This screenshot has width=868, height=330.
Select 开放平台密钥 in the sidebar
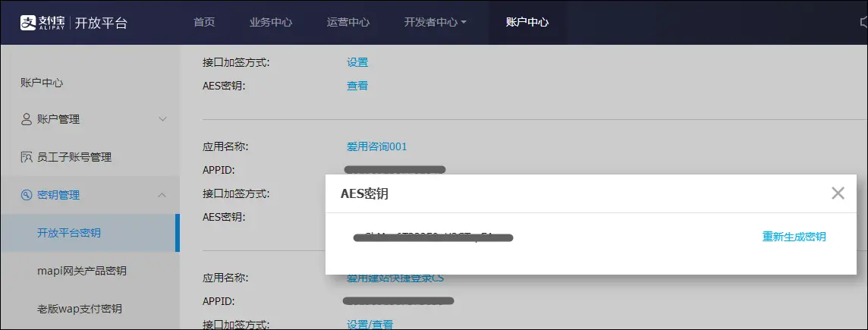point(69,233)
